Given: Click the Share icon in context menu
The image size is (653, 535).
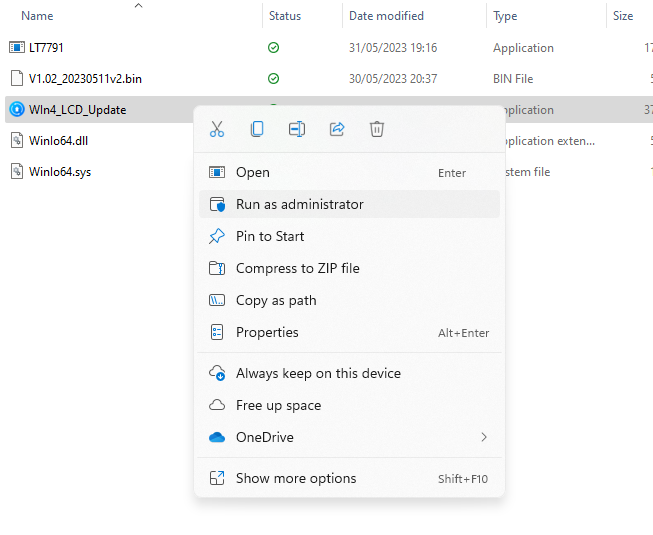Looking at the screenshot, I should [337, 129].
